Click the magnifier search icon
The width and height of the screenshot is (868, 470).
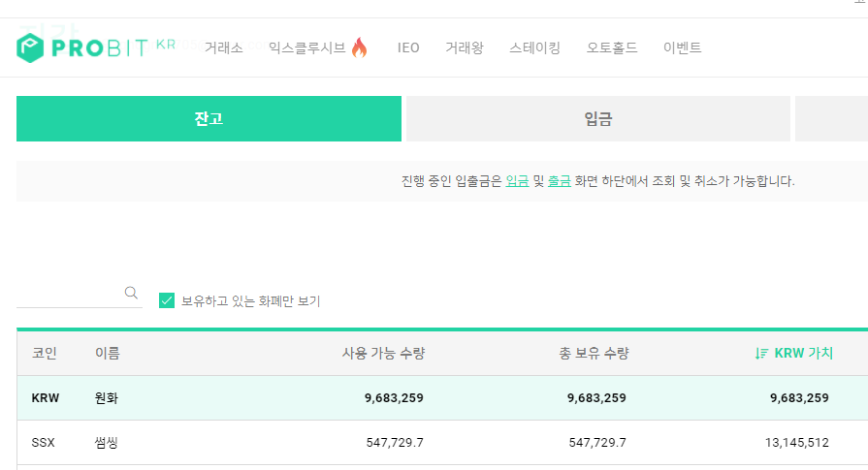pyautogui.click(x=131, y=293)
